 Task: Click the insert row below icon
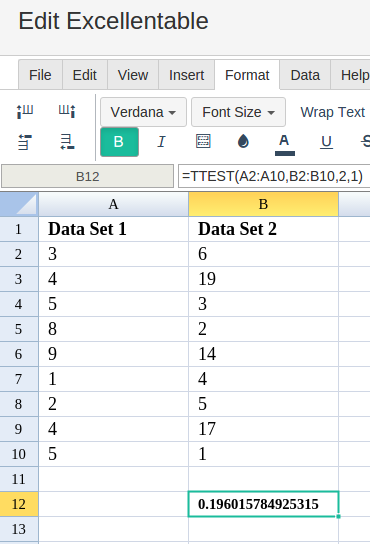click(x=67, y=142)
